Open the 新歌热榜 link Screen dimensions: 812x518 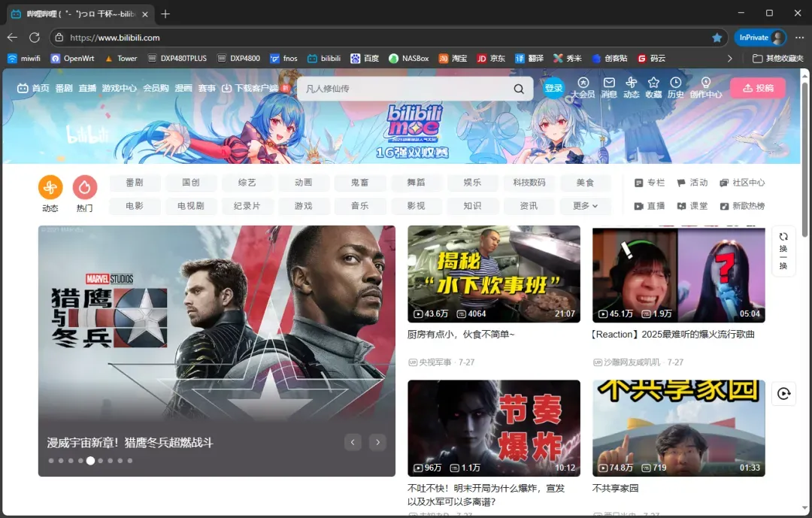[741, 206]
